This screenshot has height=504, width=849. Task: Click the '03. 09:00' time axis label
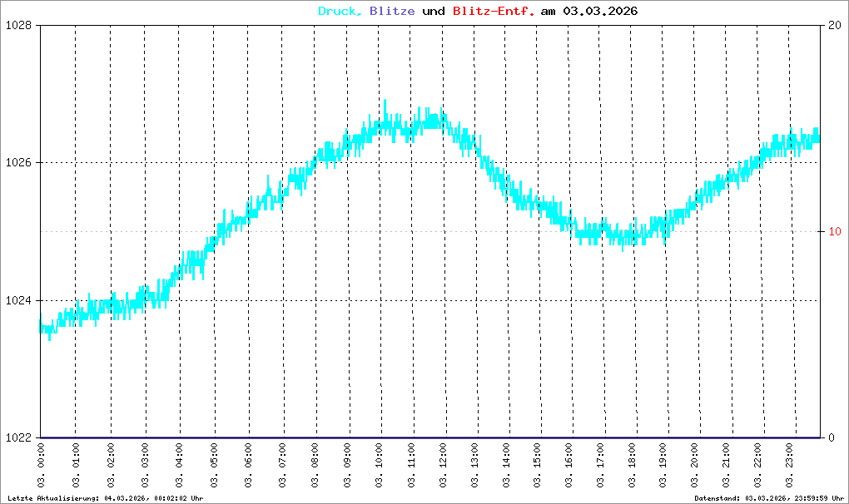347,466
